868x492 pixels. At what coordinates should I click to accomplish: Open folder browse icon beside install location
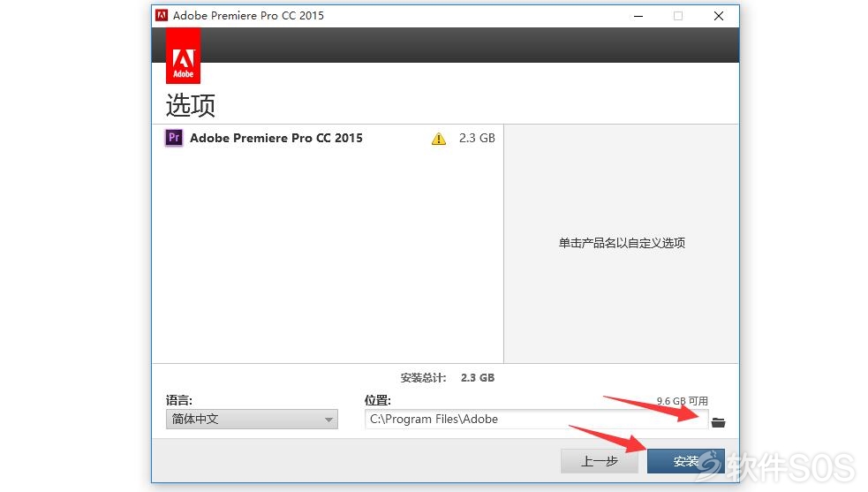(x=718, y=422)
